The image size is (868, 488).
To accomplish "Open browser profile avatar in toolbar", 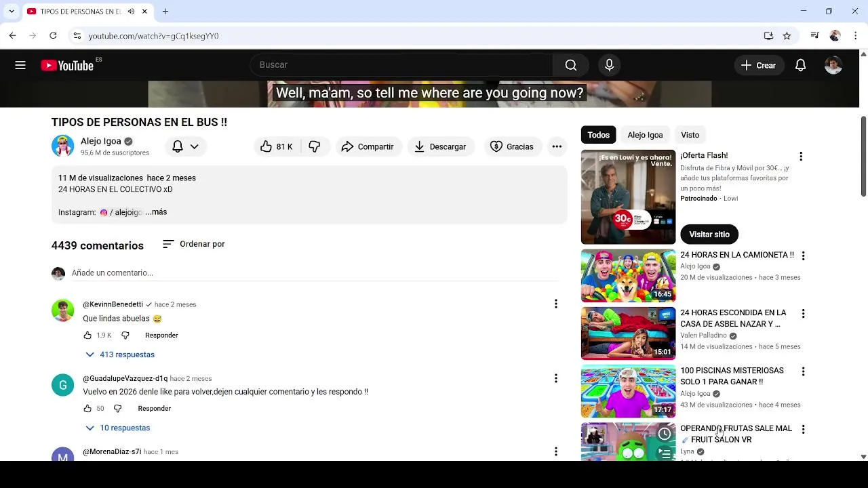I will (835, 36).
